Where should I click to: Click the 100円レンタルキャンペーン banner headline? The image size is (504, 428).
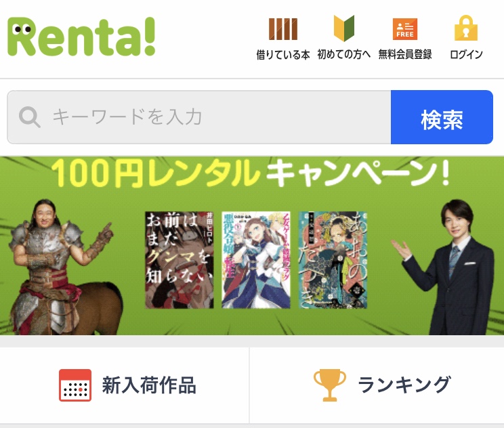(x=250, y=173)
